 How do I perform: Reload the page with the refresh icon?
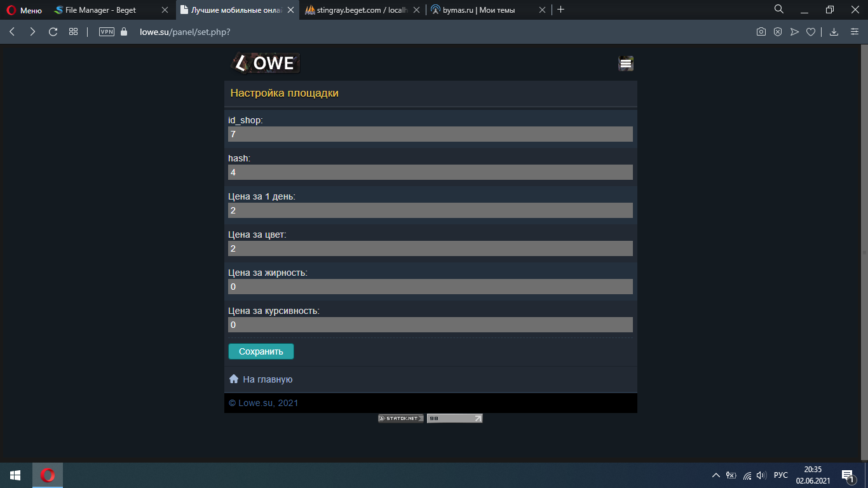(x=53, y=32)
